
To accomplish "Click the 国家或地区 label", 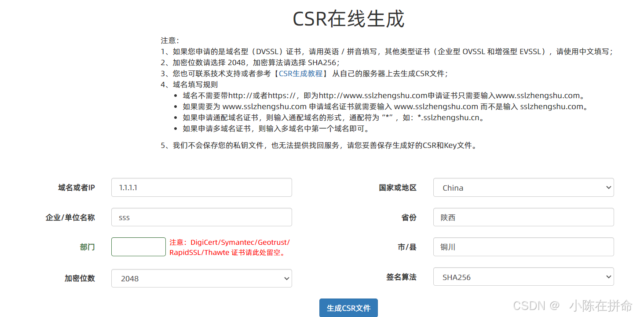I will pos(398,188).
